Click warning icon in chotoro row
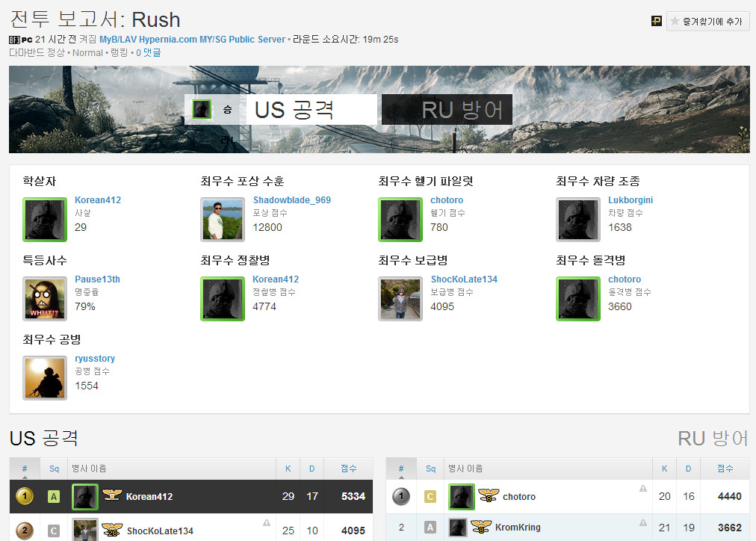 (643, 489)
